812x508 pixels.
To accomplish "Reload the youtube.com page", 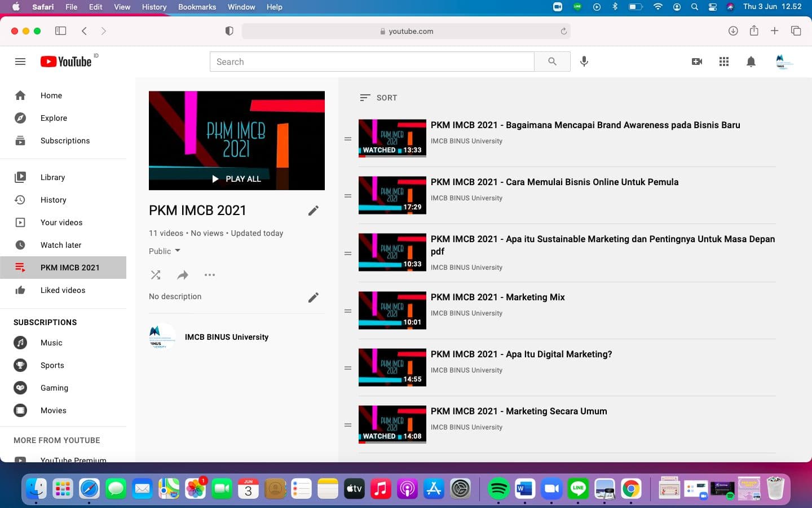I will pyautogui.click(x=563, y=31).
